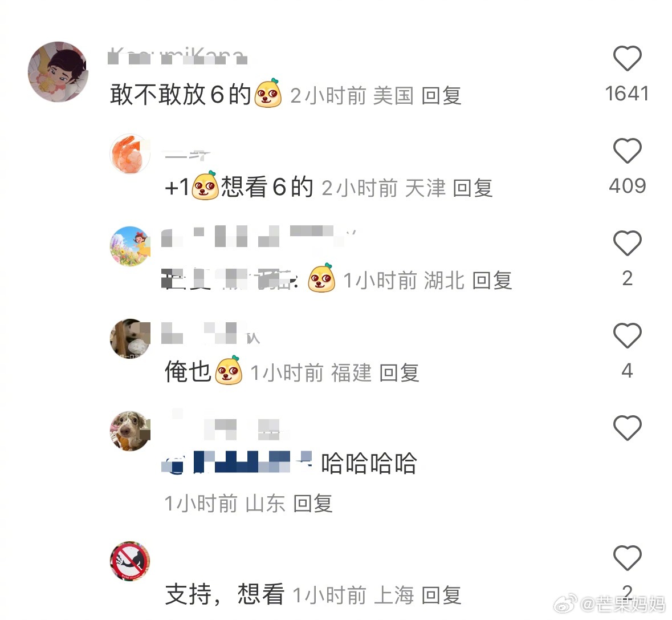Reply to the Shandong 哈哈哈哈 comment
This screenshot has height=620, width=672.
pyautogui.click(x=313, y=504)
